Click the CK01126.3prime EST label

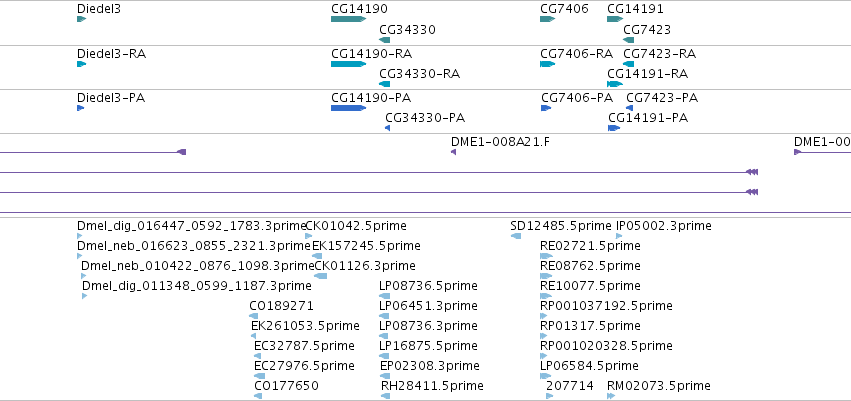(365, 266)
